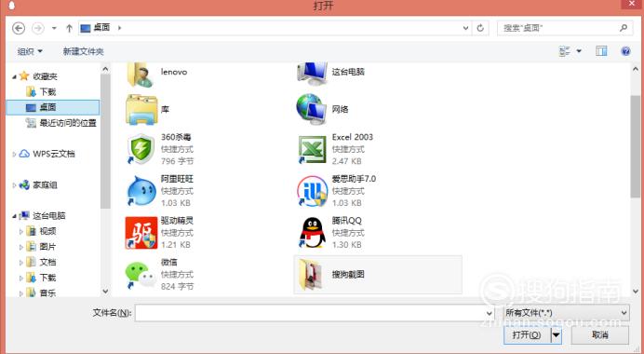Viewport: 644px width, 354px height.
Task: Select 家庭组 in the sidebar
Action: pos(45,185)
